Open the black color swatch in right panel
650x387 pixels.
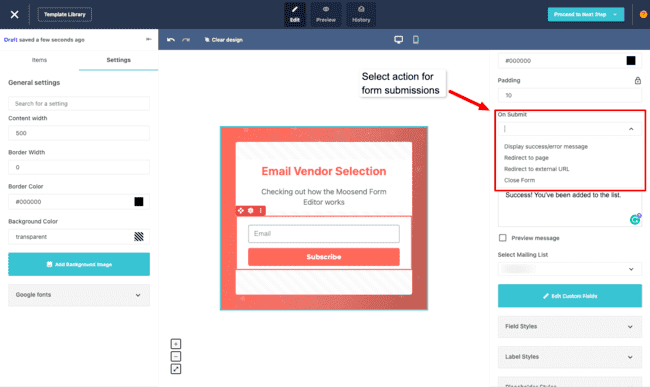coord(631,60)
